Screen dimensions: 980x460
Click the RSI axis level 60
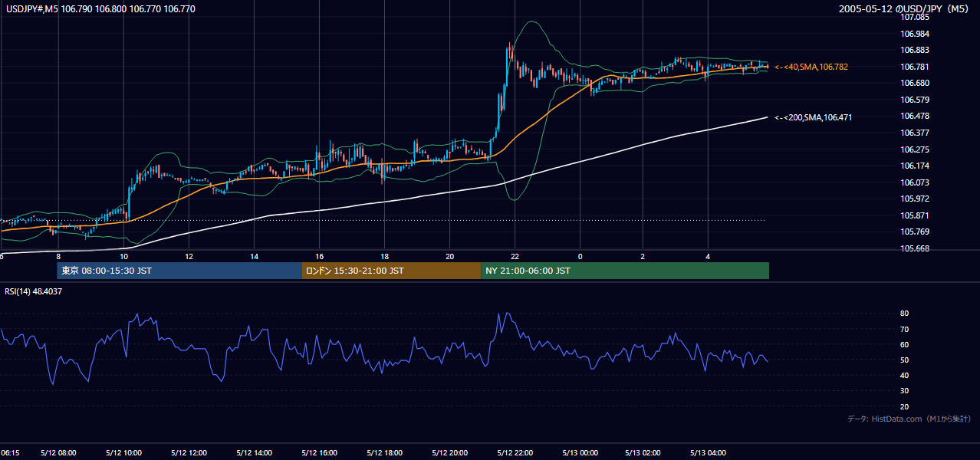[905, 345]
